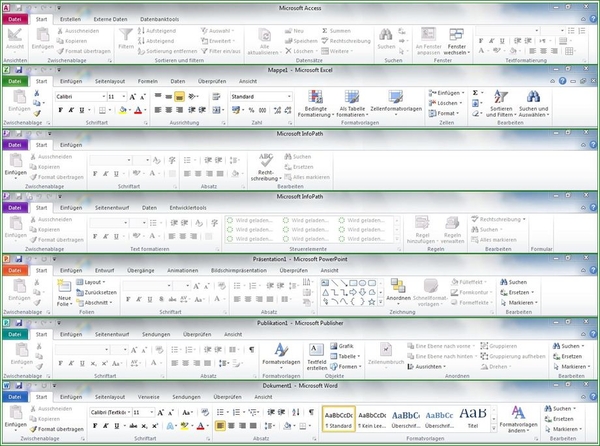Screen dimensions: 600x446
Task: Open Excel font size dropdown showing 11
Action: coord(123,96)
